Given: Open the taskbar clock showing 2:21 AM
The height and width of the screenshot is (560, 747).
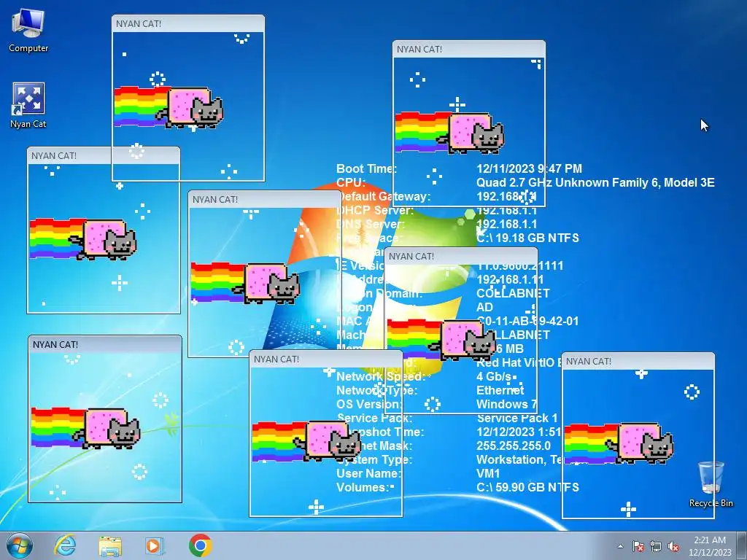Looking at the screenshot, I should pyautogui.click(x=710, y=545).
